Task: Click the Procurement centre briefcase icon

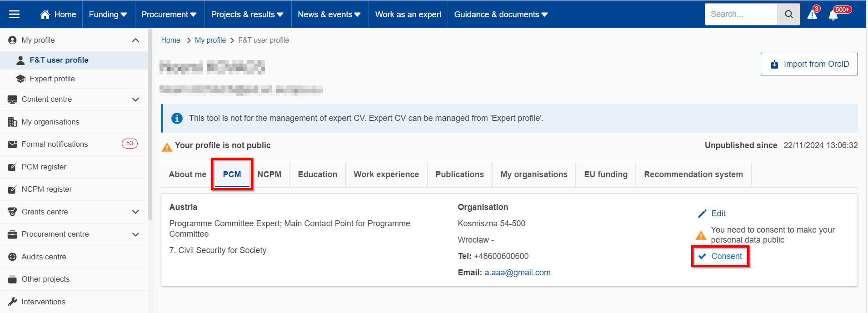Action: (x=12, y=234)
